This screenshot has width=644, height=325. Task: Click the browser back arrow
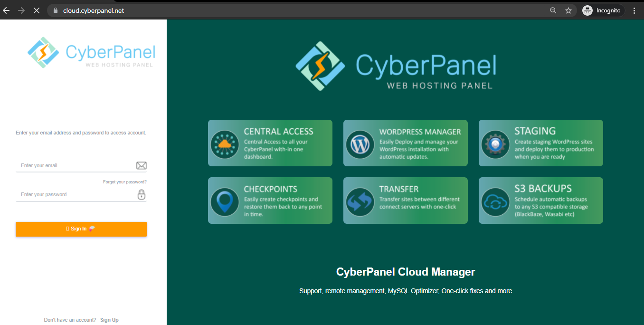pos(6,10)
